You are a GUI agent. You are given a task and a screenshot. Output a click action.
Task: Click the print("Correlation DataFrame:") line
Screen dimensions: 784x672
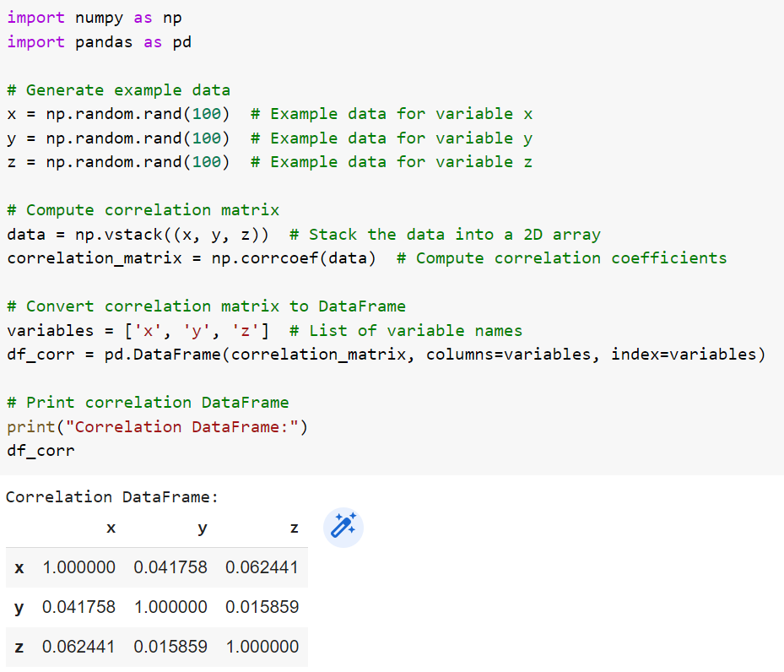click(x=158, y=427)
